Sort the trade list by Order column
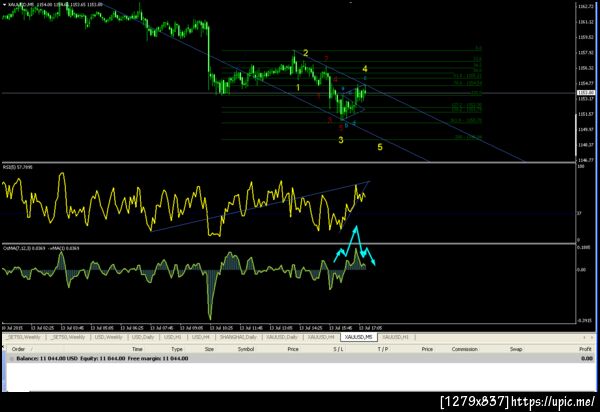This screenshot has height=412, width=600. tap(18, 349)
